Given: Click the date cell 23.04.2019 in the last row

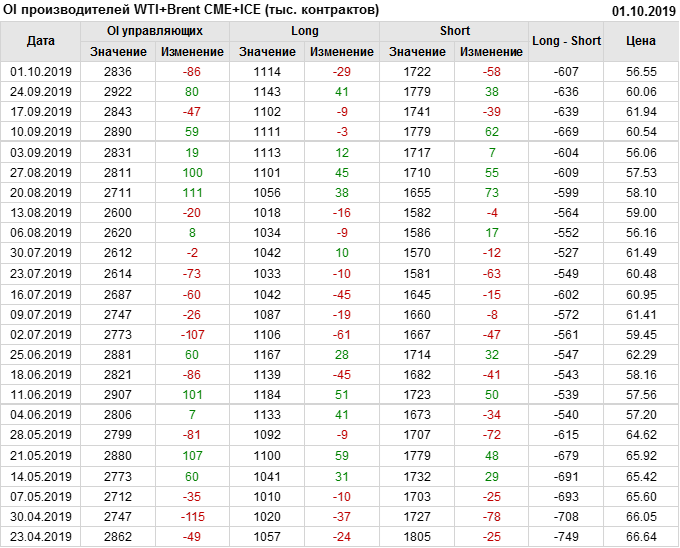Looking at the screenshot, I should point(41,536).
